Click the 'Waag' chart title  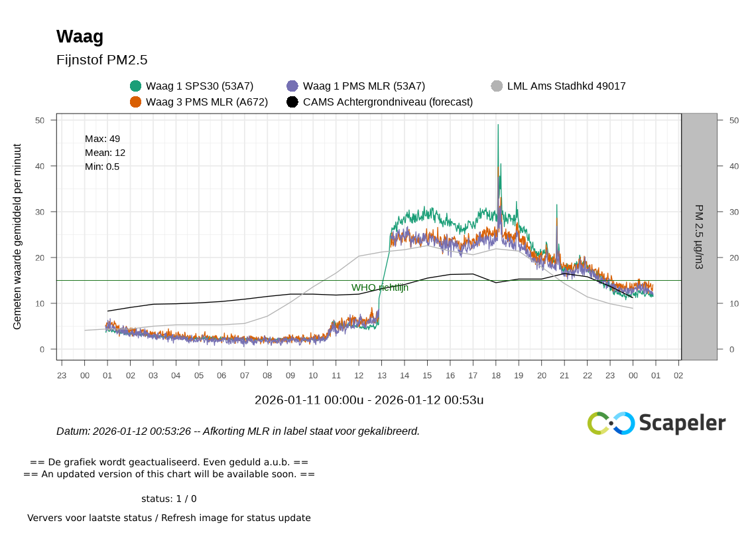tap(80, 37)
